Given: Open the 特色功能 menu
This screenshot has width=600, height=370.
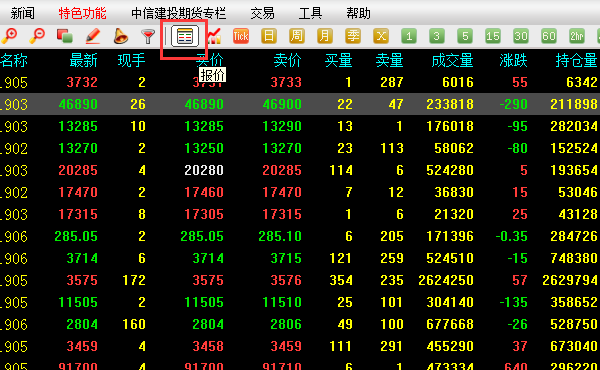Looking at the screenshot, I should point(82,13).
